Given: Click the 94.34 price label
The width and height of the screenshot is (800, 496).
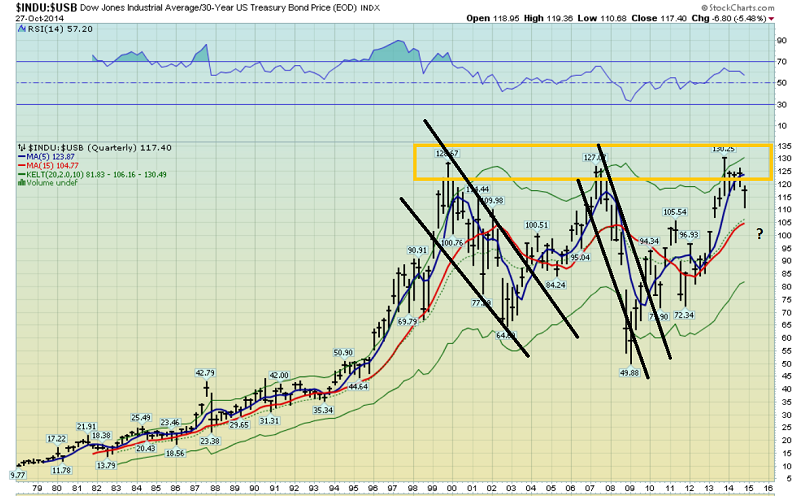Looking at the screenshot, I should (x=649, y=241).
